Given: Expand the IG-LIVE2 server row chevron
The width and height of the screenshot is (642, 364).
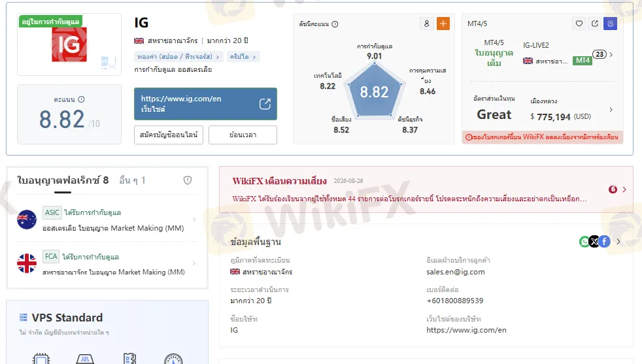Looking at the screenshot, I should pyautogui.click(x=611, y=54).
